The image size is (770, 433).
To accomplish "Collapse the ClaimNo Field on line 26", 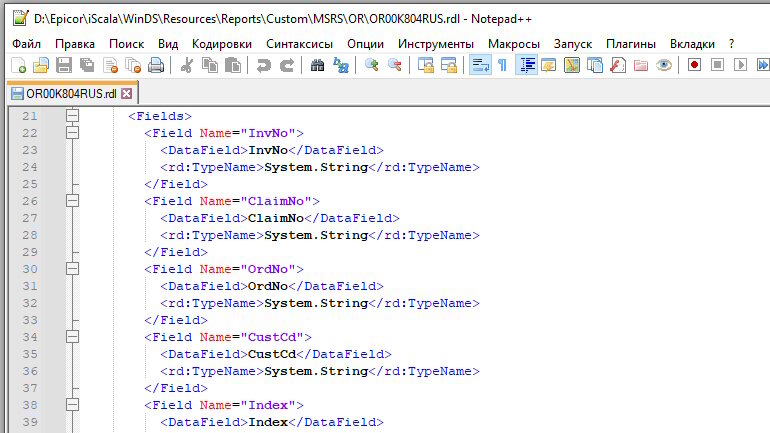I will [x=72, y=201].
